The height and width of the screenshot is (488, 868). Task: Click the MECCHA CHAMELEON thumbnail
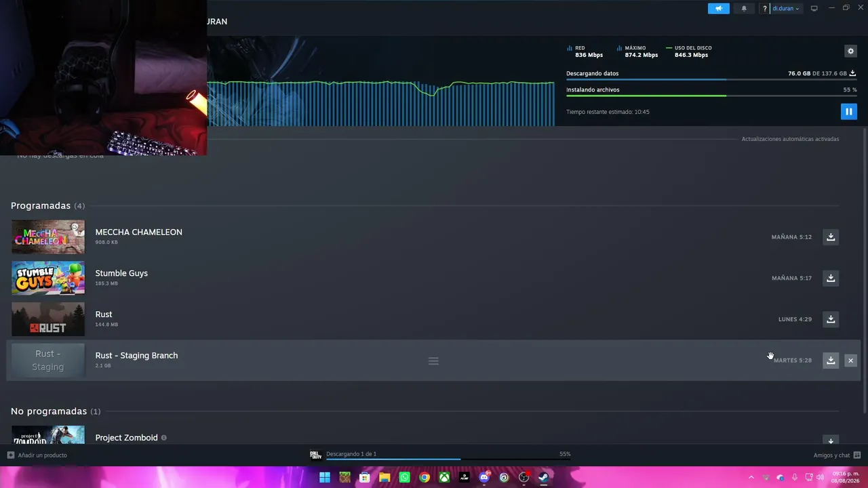click(x=48, y=237)
